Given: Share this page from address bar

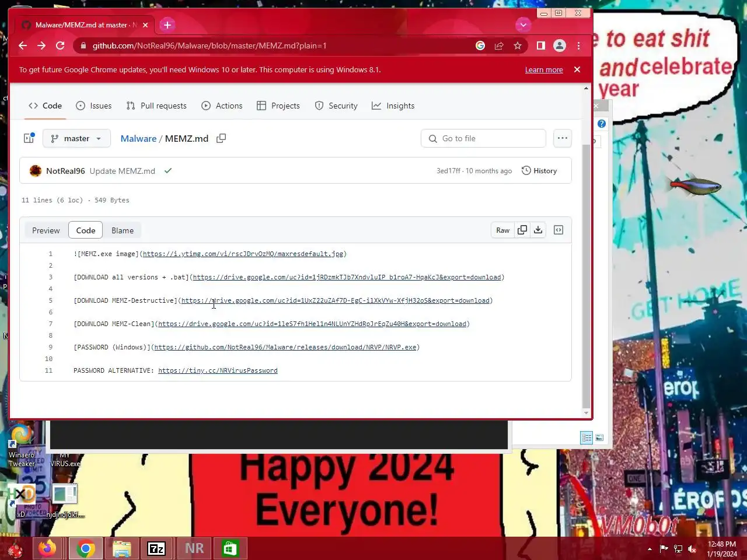Looking at the screenshot, I should coord(499,45).
